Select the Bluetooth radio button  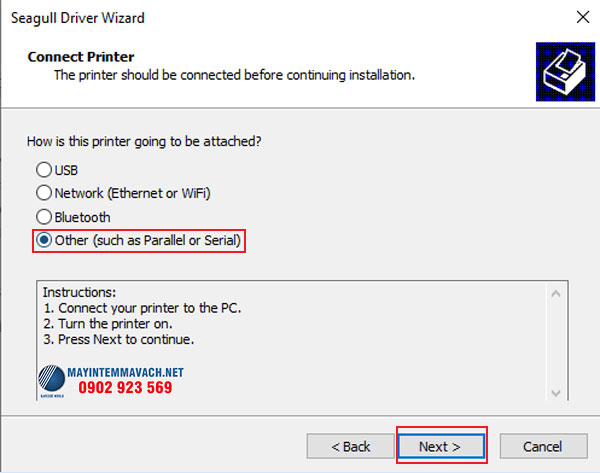pyautogui.click(x=44, y=217)
